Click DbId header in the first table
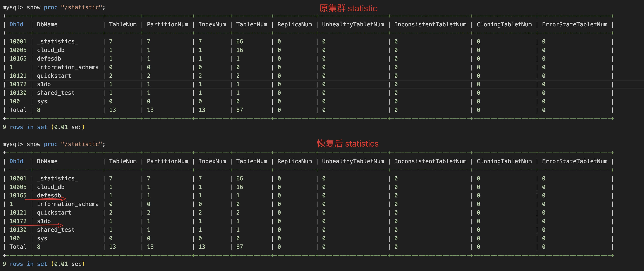This screenshot has width=644, height=271. point(16,24)
